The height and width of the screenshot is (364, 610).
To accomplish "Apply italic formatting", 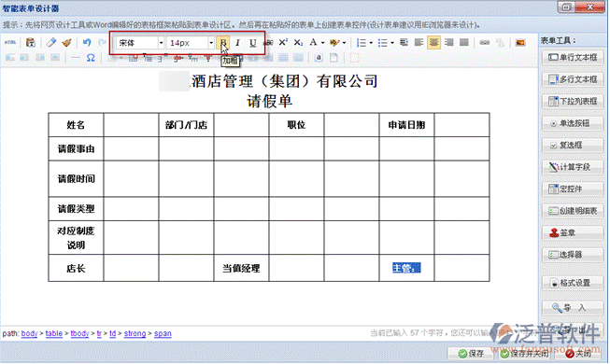I will pos(237,43).
